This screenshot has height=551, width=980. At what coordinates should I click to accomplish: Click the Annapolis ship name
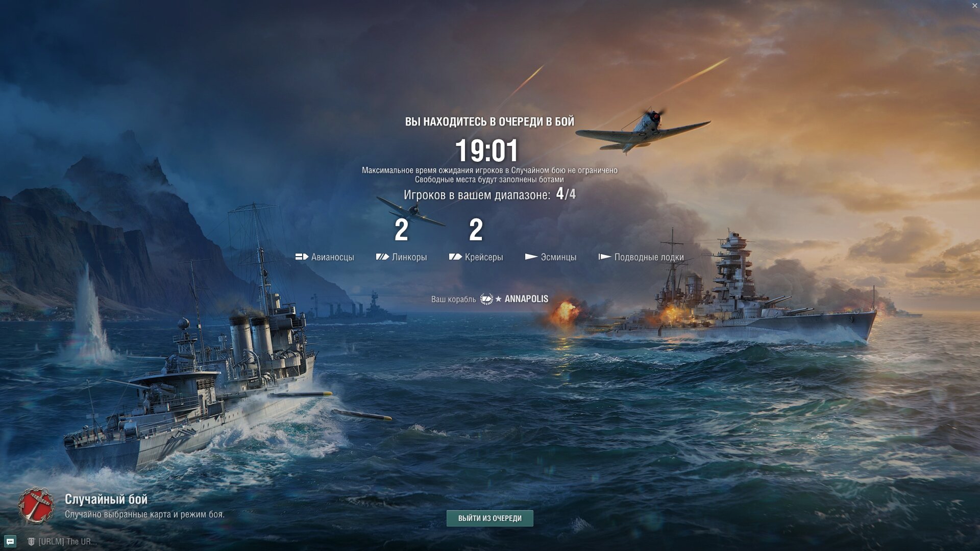pos(526,299)
